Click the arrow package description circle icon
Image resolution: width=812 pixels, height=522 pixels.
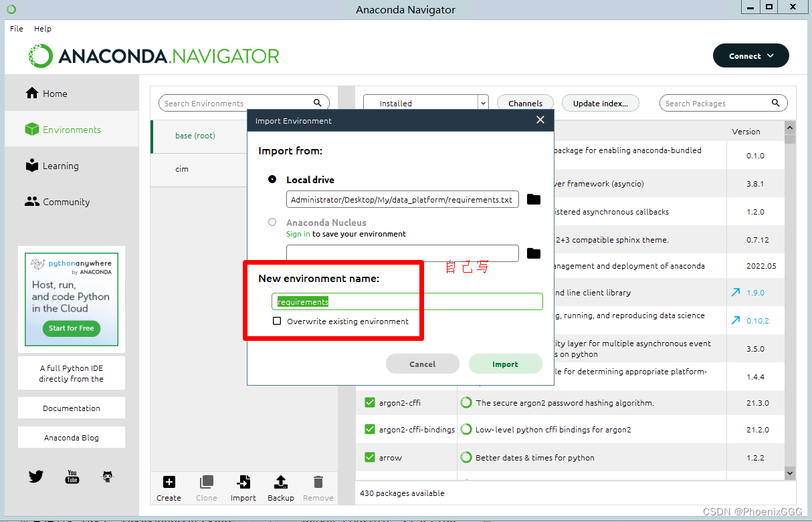pyautogui.click(x=466, y=457)
